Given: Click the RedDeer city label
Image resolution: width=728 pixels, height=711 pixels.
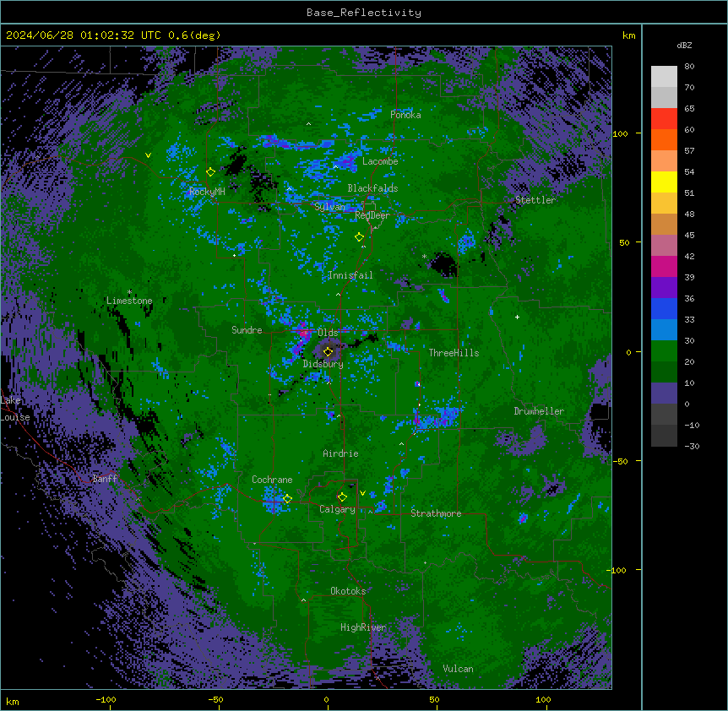Looking at the screenshot, I should point(372,215).
